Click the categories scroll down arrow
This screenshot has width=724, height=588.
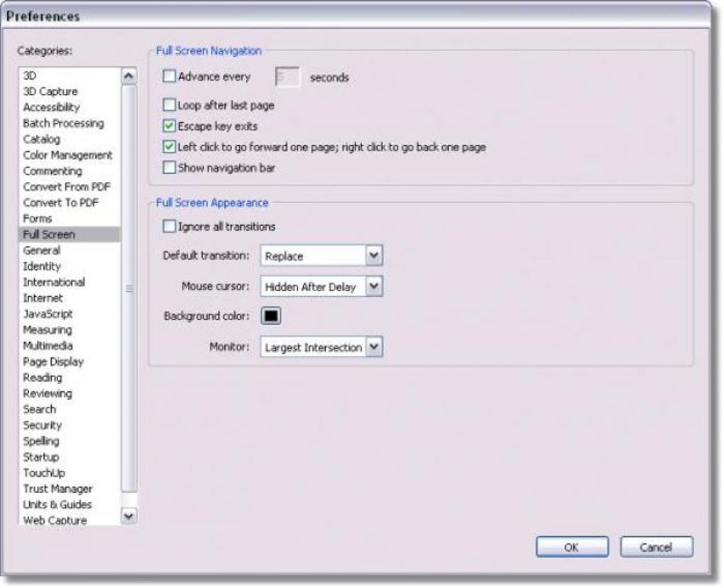pos(128,516)
